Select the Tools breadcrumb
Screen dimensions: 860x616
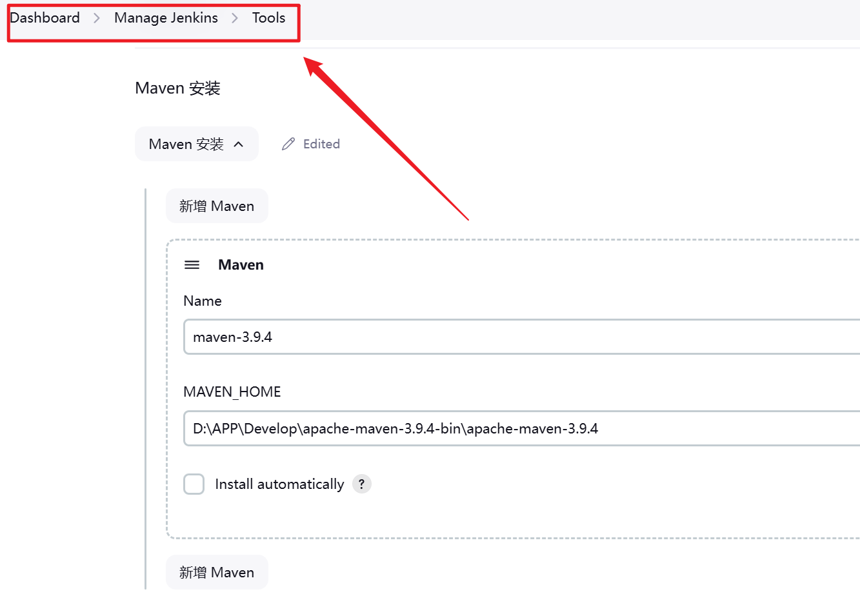pyautogui.click(x=268, y=17)
